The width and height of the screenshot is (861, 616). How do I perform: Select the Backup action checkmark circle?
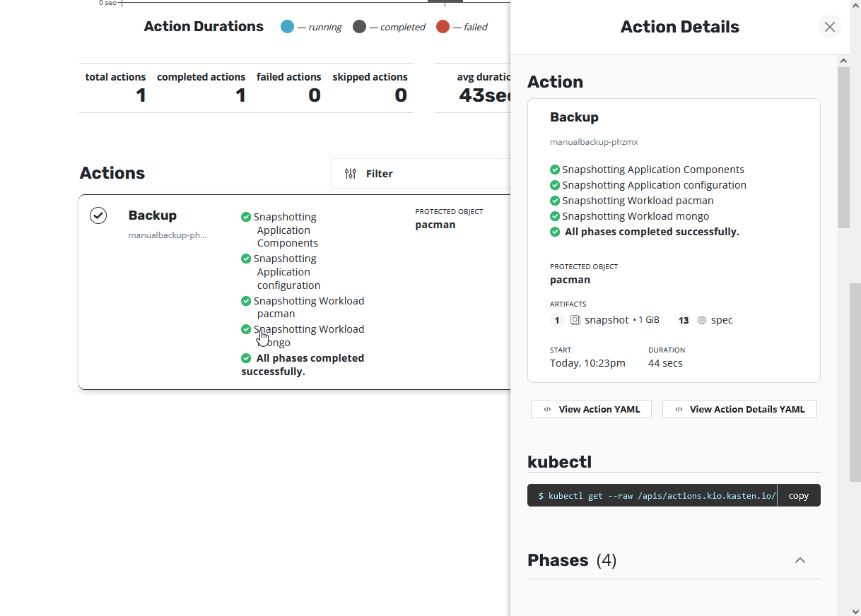[98, 215]
